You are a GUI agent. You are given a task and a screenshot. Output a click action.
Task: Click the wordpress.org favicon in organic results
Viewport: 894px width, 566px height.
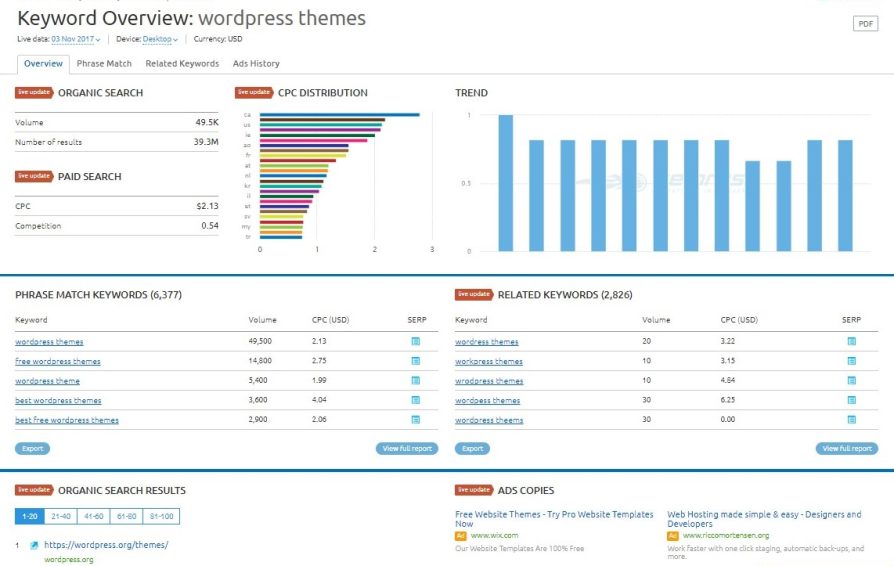[34, 545]
